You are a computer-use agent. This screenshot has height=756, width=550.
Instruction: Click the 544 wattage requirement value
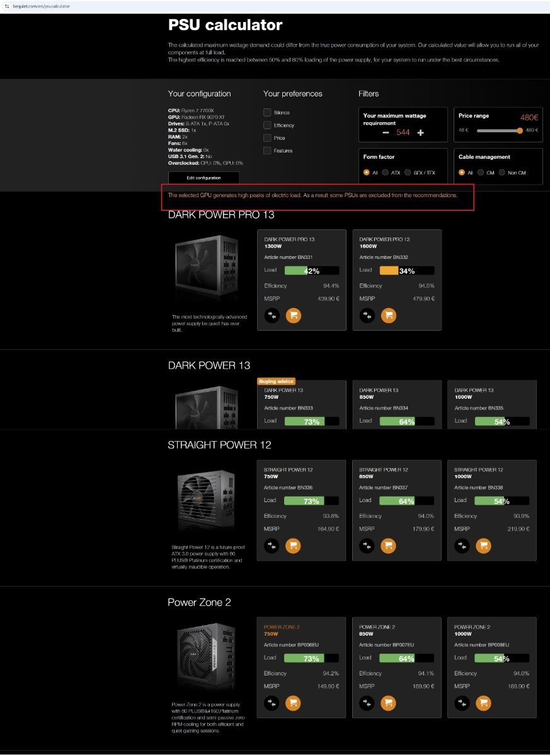pos(403,133)
